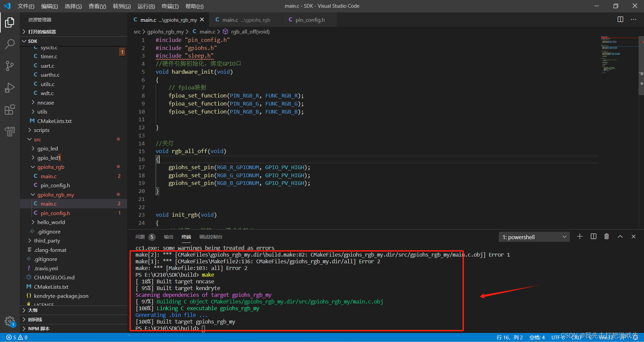
Task: Open errors and warnings status indicator
Action: click(x=17, y=337)
